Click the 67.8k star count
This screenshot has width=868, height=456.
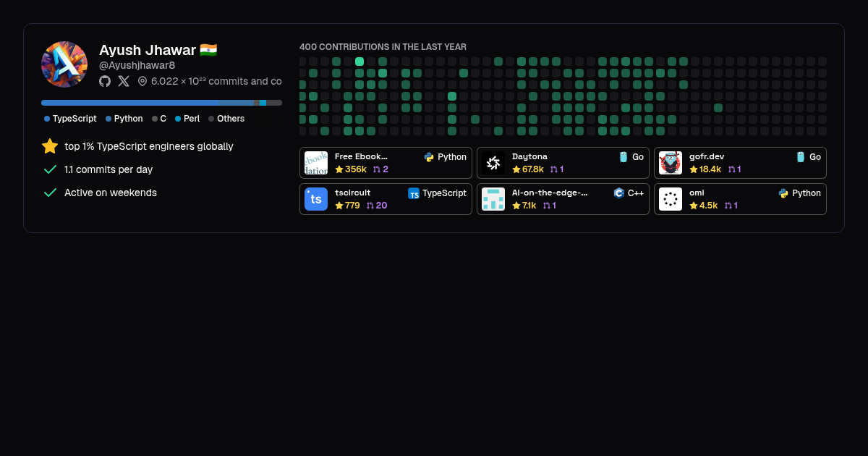click(x=533, y=169)
